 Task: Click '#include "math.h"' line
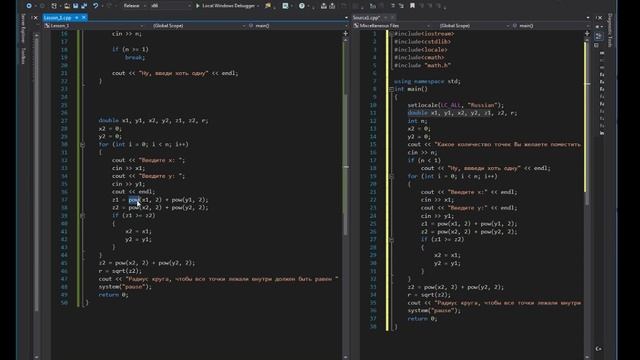422,65
